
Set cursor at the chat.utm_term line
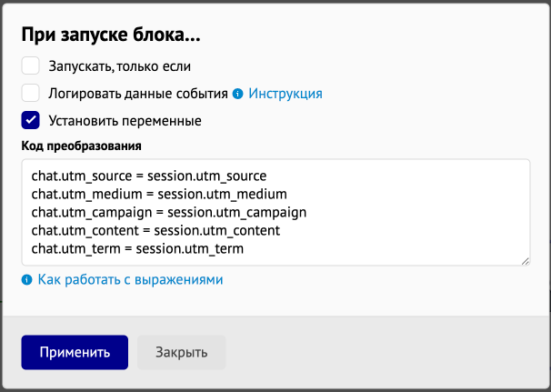tap(137, 249)
